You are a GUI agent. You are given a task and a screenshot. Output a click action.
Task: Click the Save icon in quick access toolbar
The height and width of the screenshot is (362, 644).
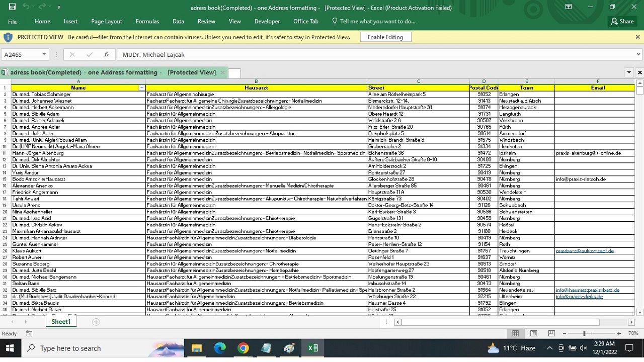point(12,7)
